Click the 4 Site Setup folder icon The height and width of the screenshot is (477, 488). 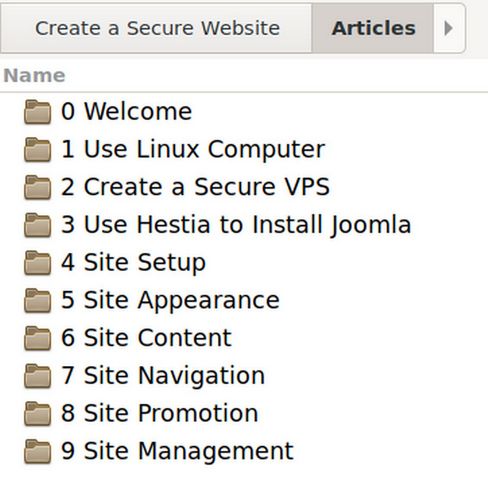coord(38,263)
